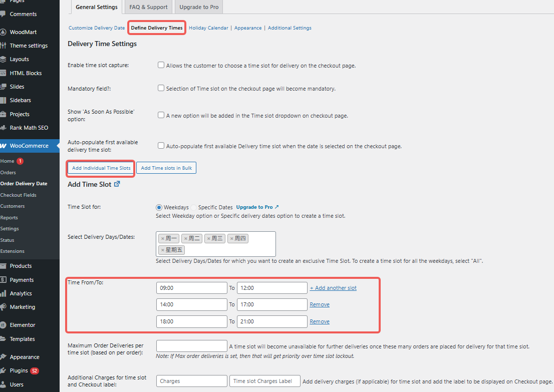Select the Weekdays radio button
Viewport: 554px width, 392px height.
click(159, 207)
